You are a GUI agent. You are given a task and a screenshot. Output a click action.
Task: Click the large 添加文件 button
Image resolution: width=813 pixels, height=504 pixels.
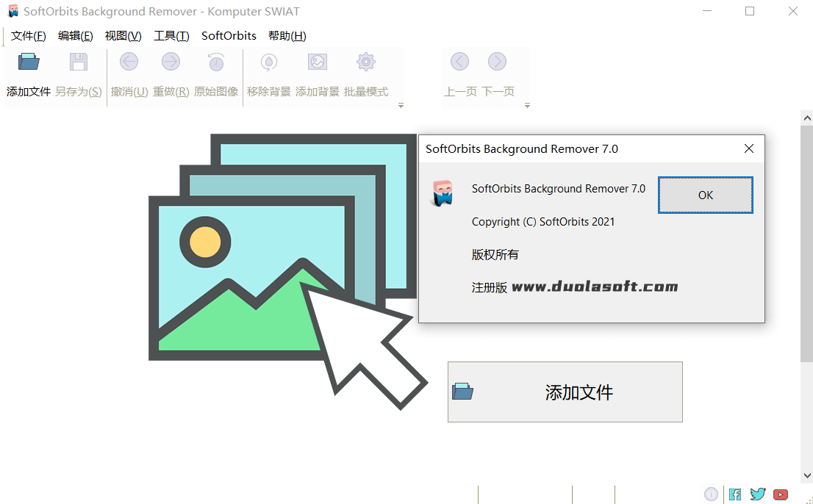(565, 392)
